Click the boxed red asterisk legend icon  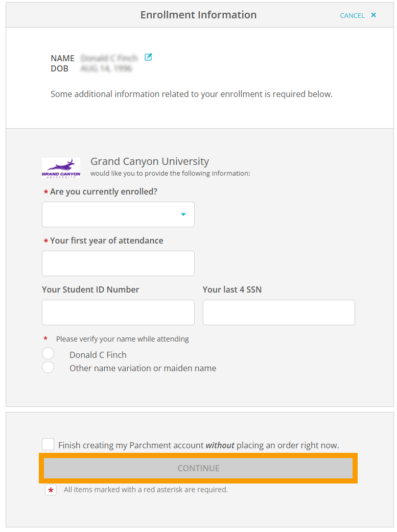click(x=51, y=490)
